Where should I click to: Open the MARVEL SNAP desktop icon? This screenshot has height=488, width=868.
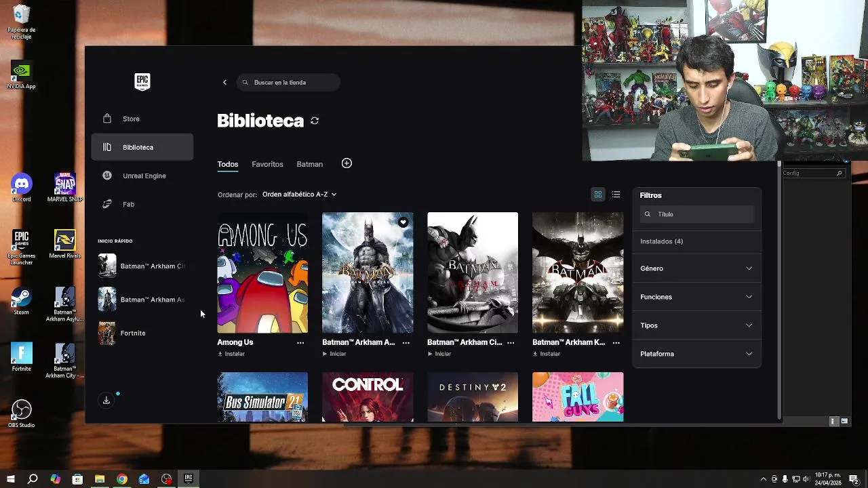pos(65,188)
